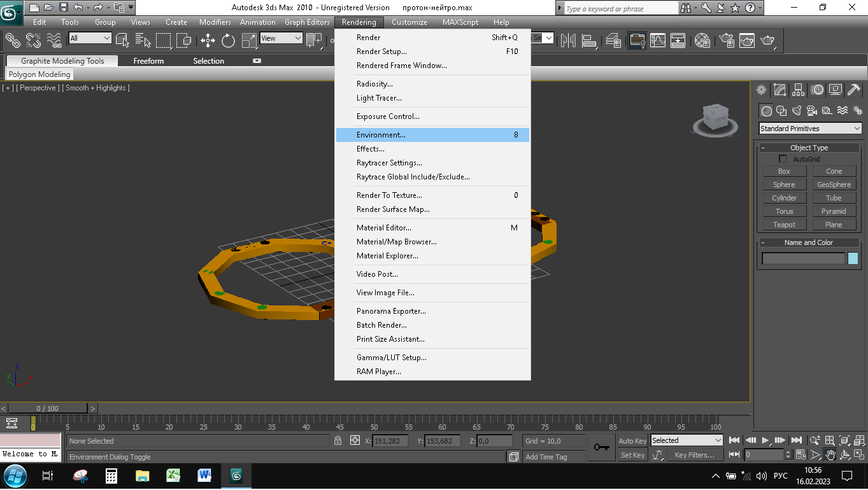Select Render Setup... menu entry
Viewport: 868px width, 490px height.
[x=433, y=52]
